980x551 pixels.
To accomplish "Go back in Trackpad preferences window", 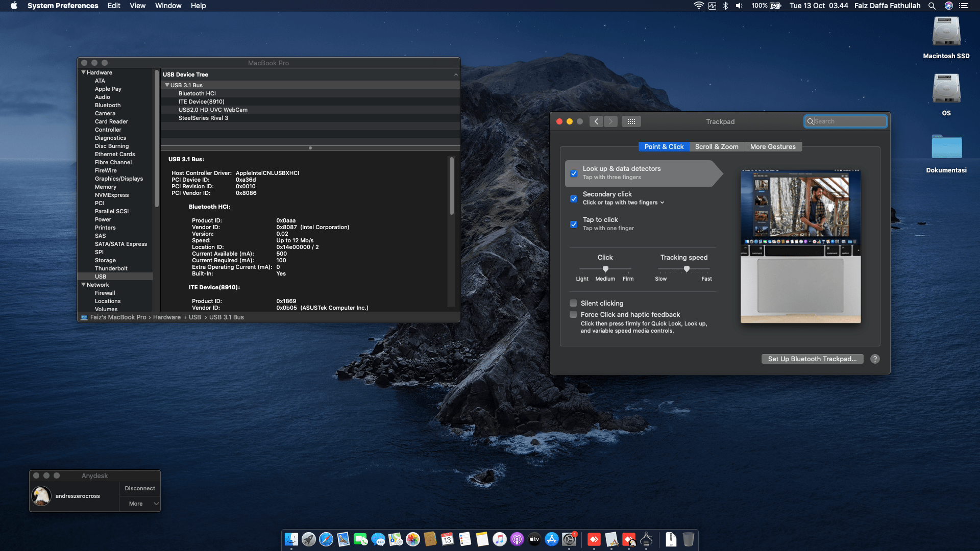I will click(x=596, y=121).
